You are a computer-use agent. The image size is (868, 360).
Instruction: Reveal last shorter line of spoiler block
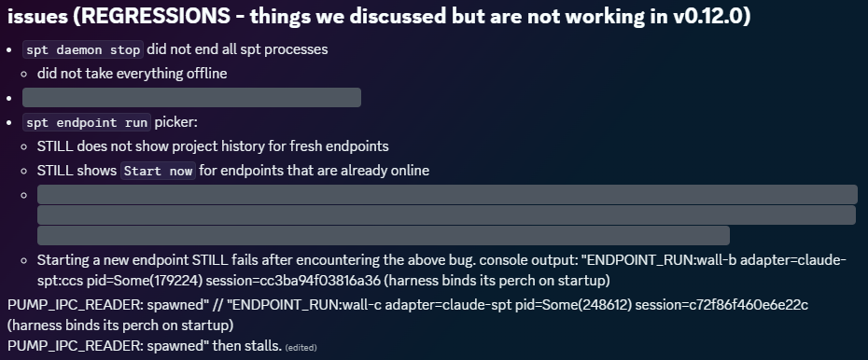(383, 236)
